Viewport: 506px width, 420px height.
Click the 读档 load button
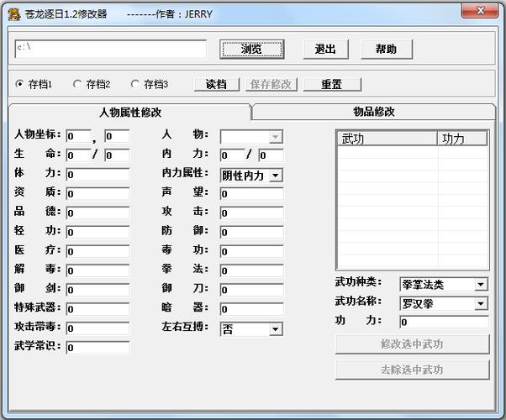click(x=217, y=84)
